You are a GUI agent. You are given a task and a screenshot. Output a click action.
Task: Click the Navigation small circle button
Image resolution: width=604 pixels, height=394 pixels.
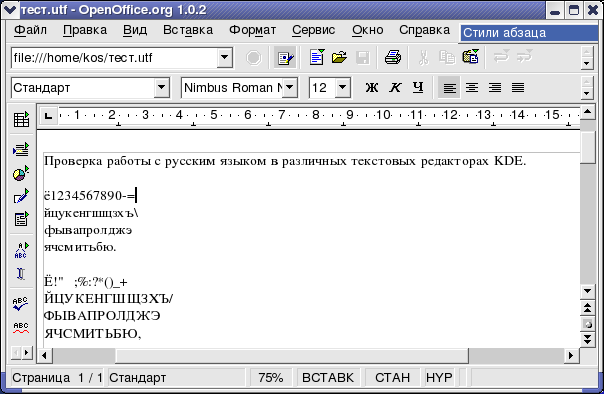[588, 324]
